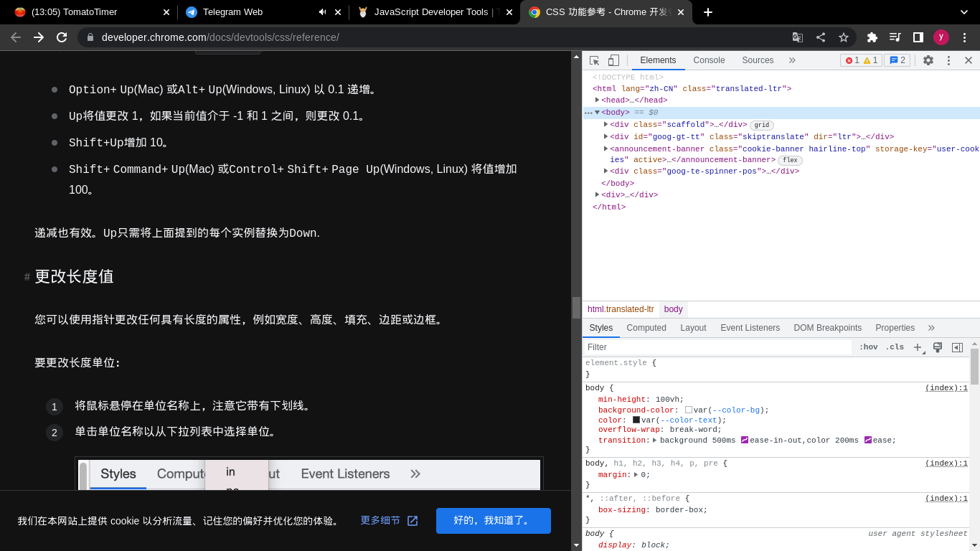Collapse the <body> node
The height and width of the screenshot is (551, 980).
(x=598, y=112)
